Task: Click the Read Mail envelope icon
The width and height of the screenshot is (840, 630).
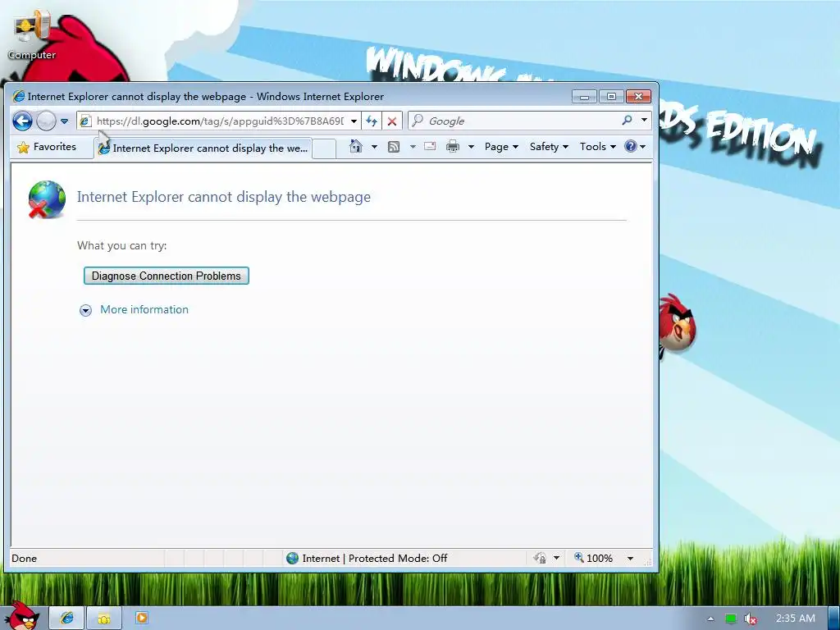Action: point(430,146)
